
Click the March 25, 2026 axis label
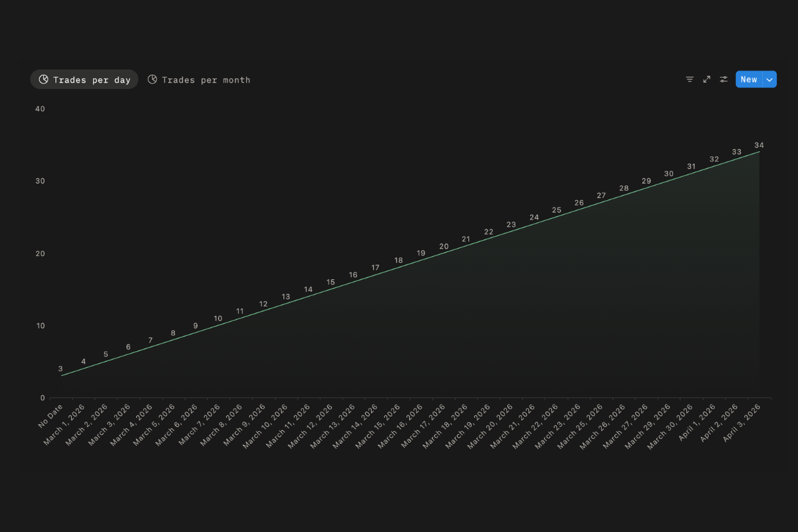581,426
